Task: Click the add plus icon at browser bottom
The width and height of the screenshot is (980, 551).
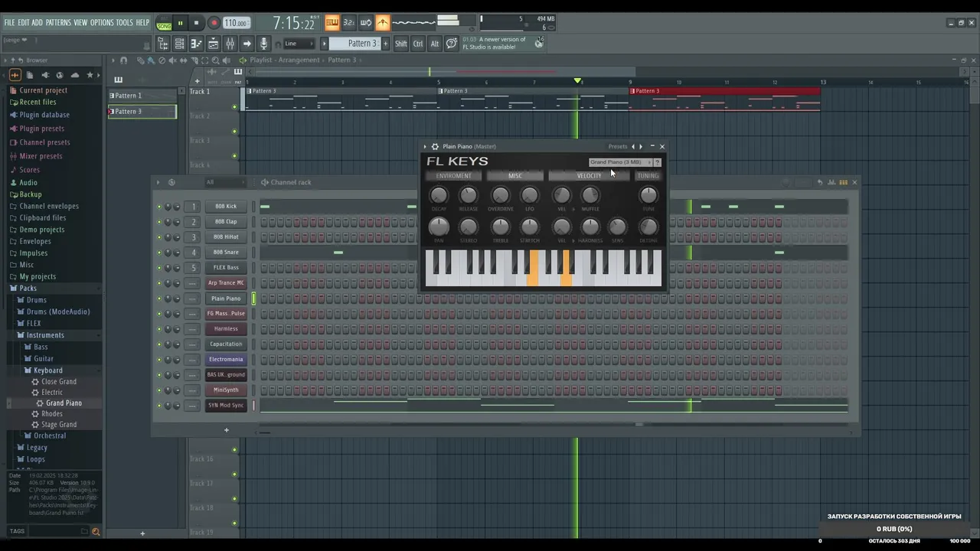Action: click(x=142, y=533)
